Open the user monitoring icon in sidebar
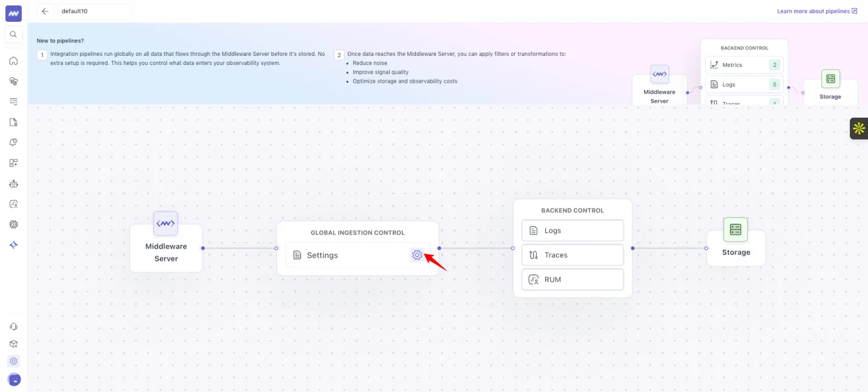The width and height of the screenshot is (868, 392). 13,204
